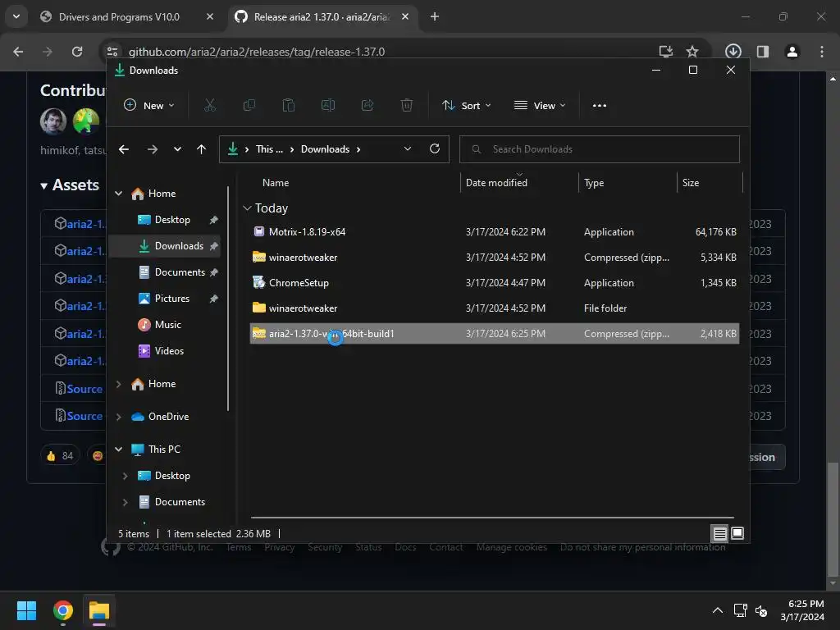Go forward in File Explorer navigation
The image size is (840, 630).
(x=153, y=149)
